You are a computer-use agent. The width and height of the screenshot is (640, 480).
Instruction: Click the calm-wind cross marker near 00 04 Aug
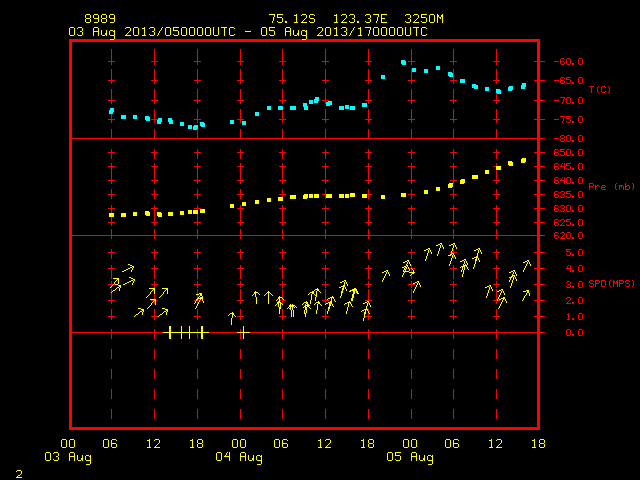pos(243,333)
